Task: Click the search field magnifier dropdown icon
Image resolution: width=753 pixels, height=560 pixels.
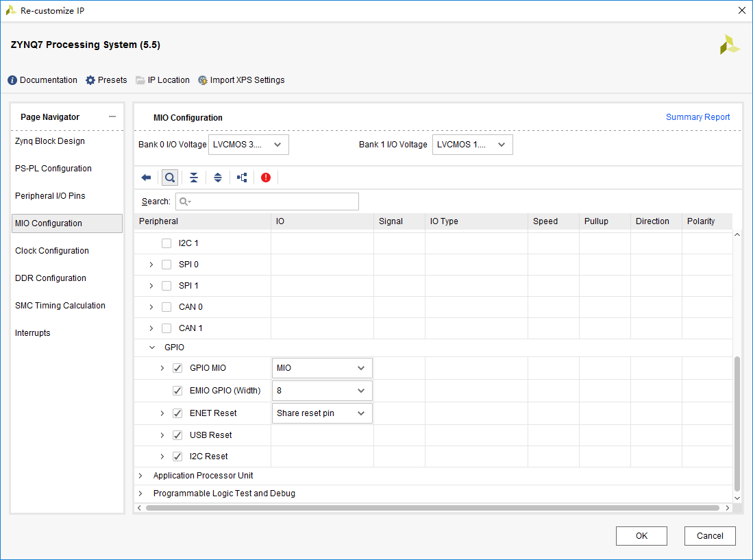Action: click(x=186, y=202)
